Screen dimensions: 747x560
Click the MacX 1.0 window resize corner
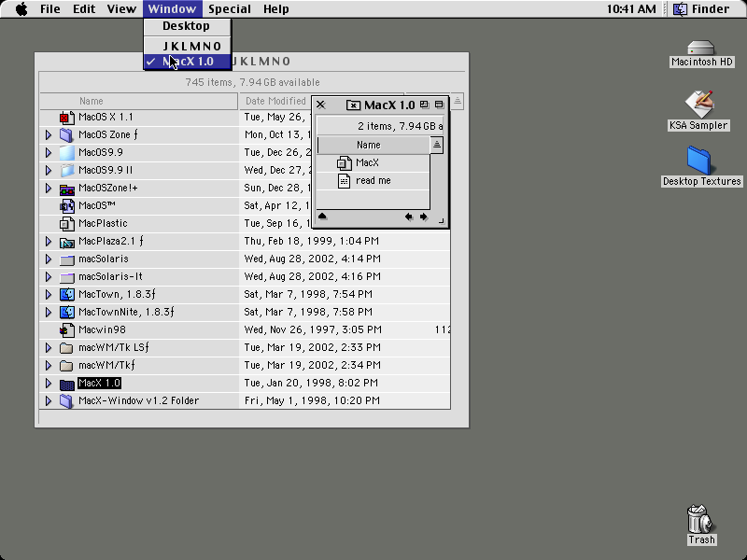tap(441, 220)
